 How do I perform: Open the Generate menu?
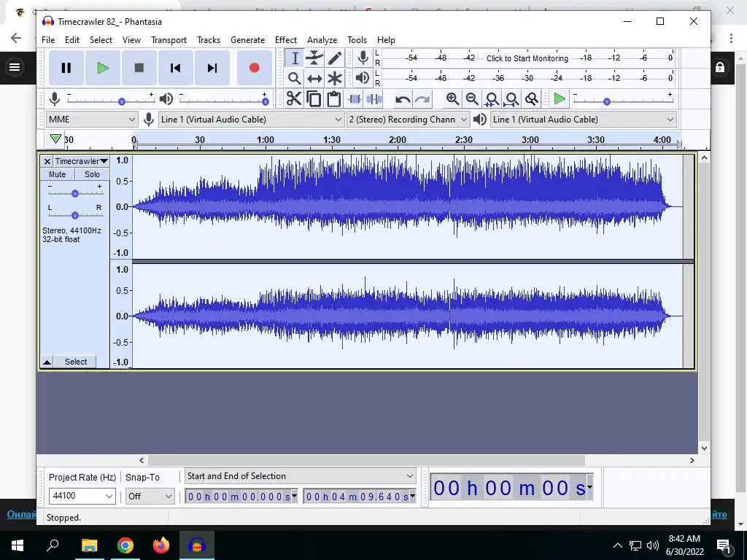[247, 40]
